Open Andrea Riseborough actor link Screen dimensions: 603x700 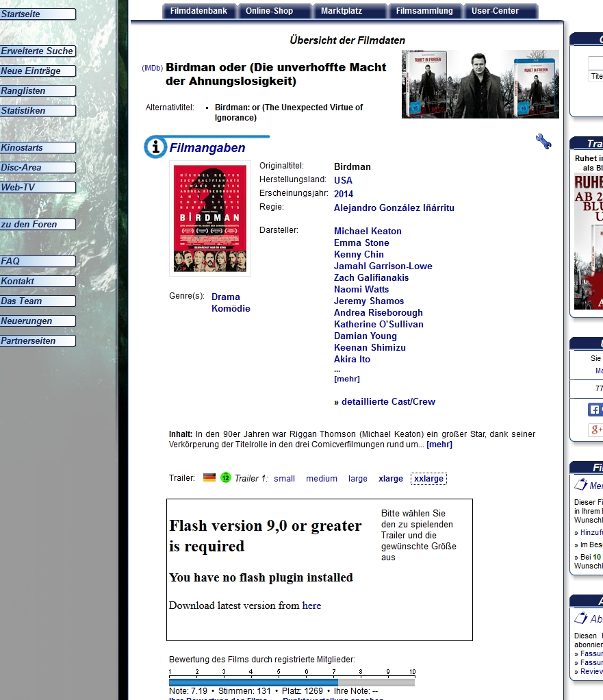pos(379,312)
